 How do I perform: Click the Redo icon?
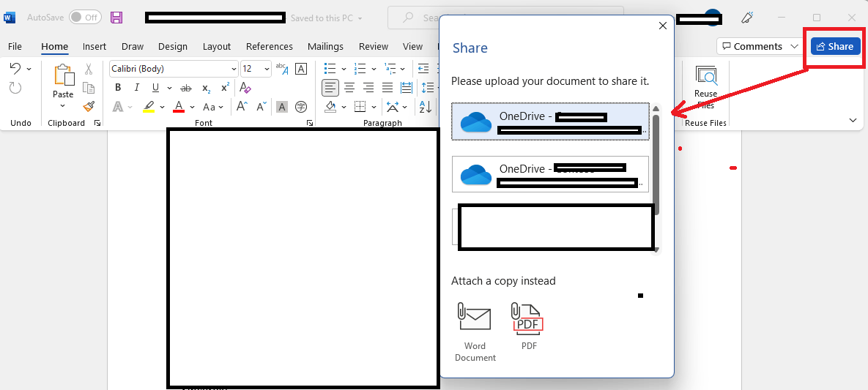click(x=15, y=87)
